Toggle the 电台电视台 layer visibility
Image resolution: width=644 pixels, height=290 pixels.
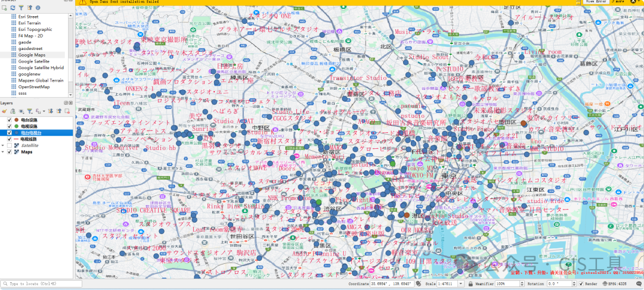(10, 132)
